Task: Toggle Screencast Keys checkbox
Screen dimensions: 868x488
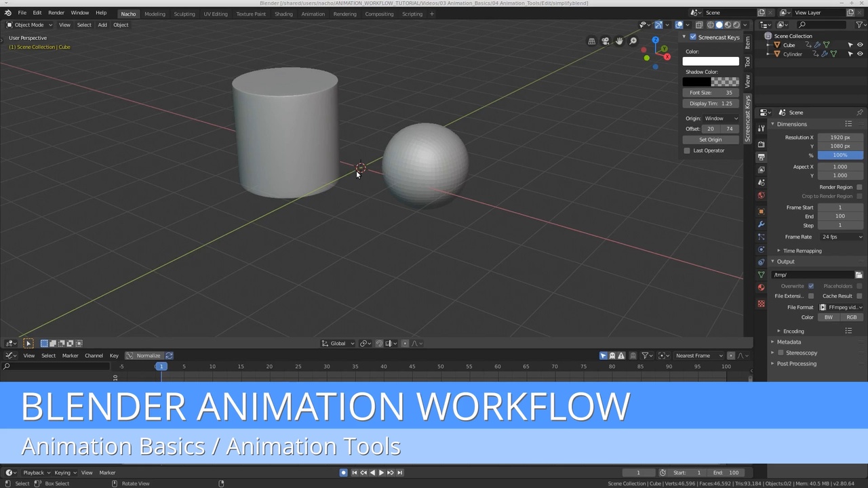Action: (693, 37)
